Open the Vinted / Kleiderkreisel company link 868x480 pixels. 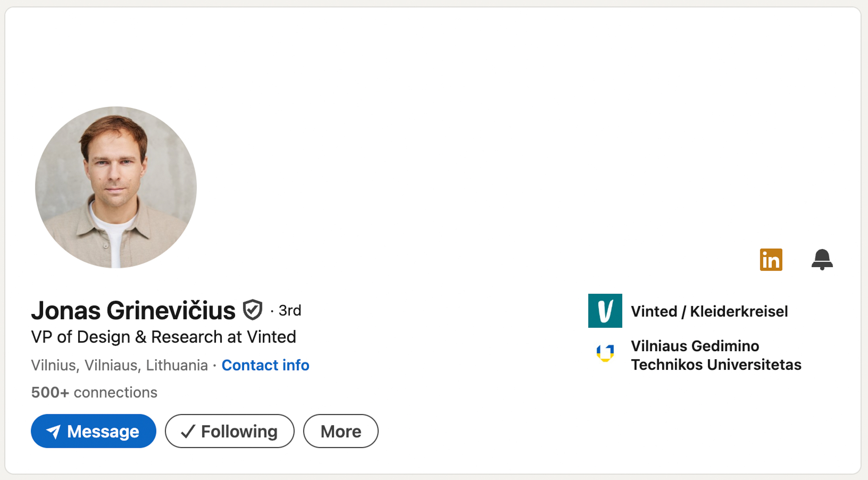click(709, 311)
